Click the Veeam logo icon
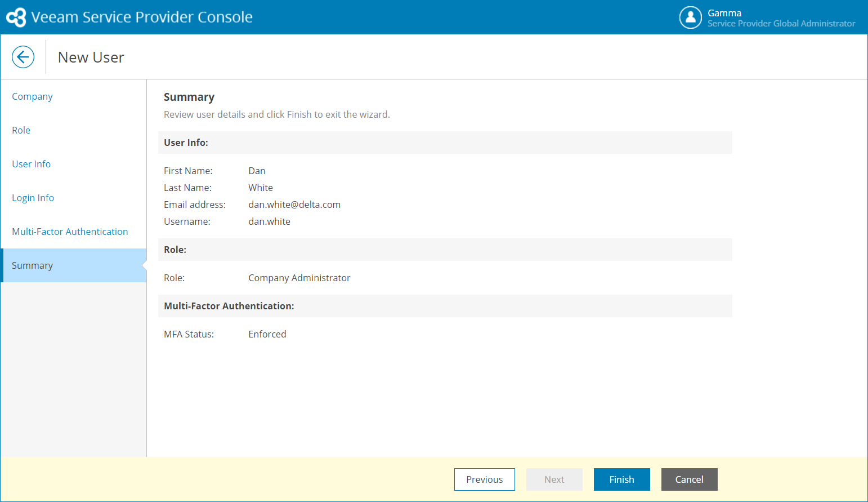Screen dimensions: 868x502 (16, 17)
